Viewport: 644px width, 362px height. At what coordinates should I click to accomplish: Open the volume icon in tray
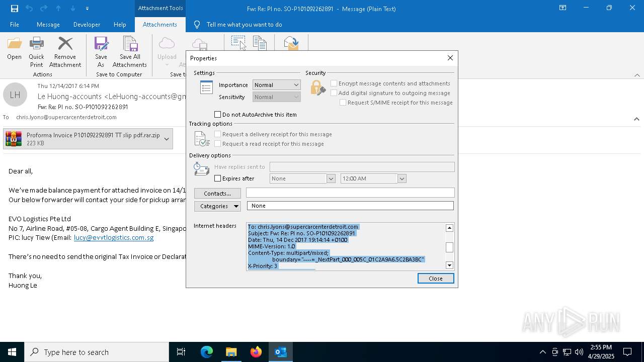point(579,352)
